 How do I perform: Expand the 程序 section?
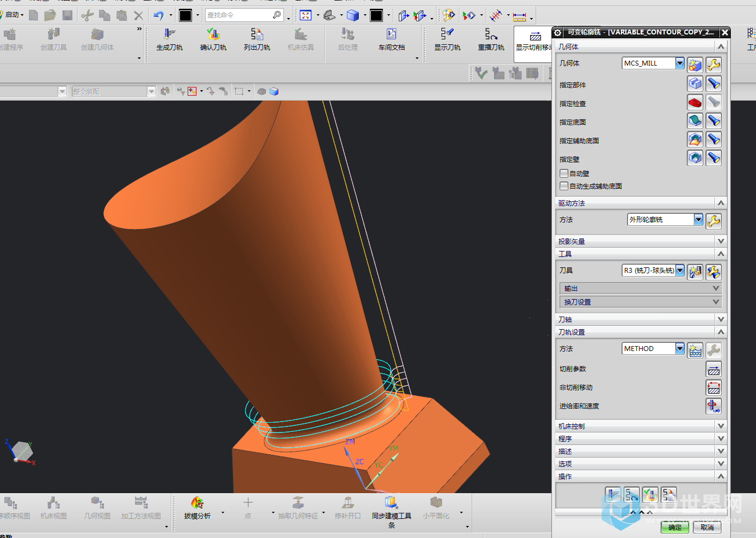tap(641, 438)
